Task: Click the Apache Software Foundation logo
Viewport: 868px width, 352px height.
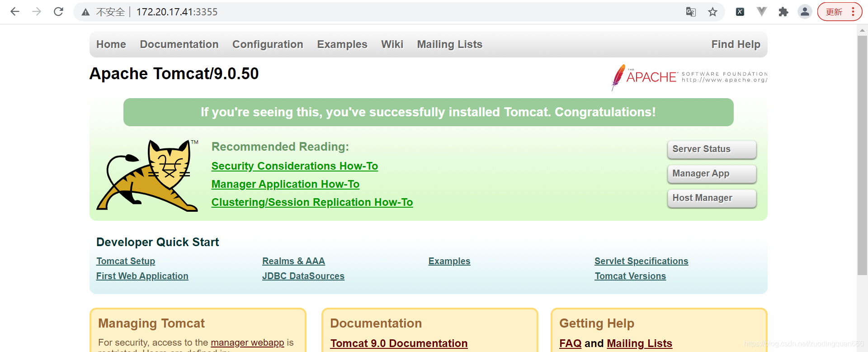Action: coord(689,77)
